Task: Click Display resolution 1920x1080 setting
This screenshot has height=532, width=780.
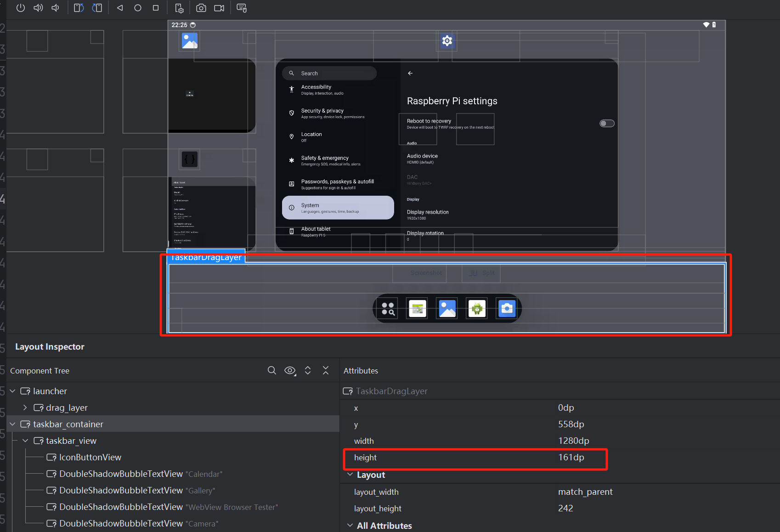Action: [x=428, y=215]
